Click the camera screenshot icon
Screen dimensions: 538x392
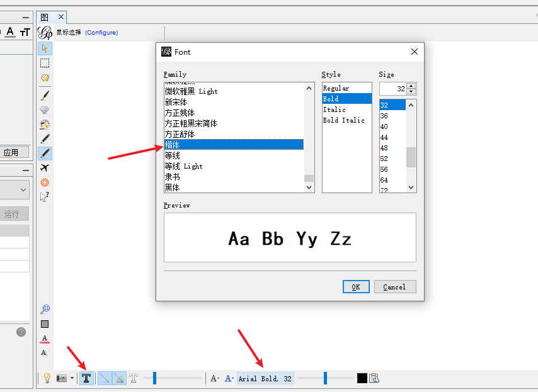[62, 378]
